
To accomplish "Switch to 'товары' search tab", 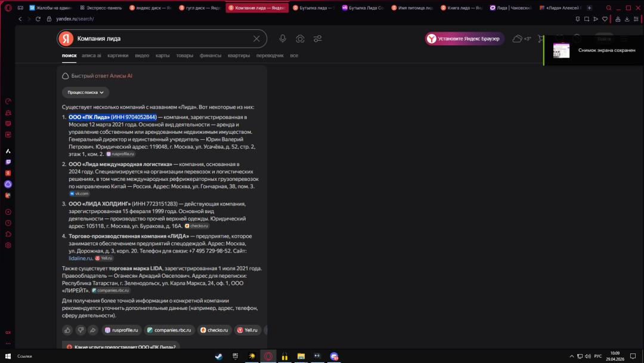I will point(184,56).
